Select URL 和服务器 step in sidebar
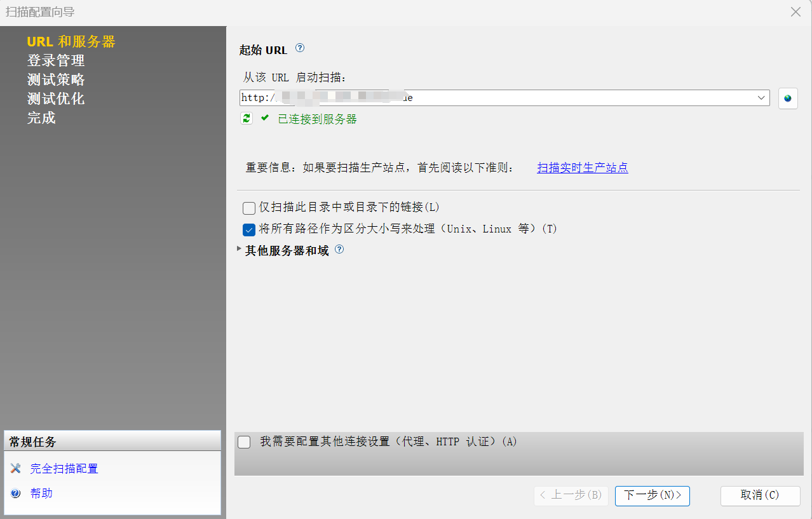This screenshot has width=812, height=519. (71, 42)
